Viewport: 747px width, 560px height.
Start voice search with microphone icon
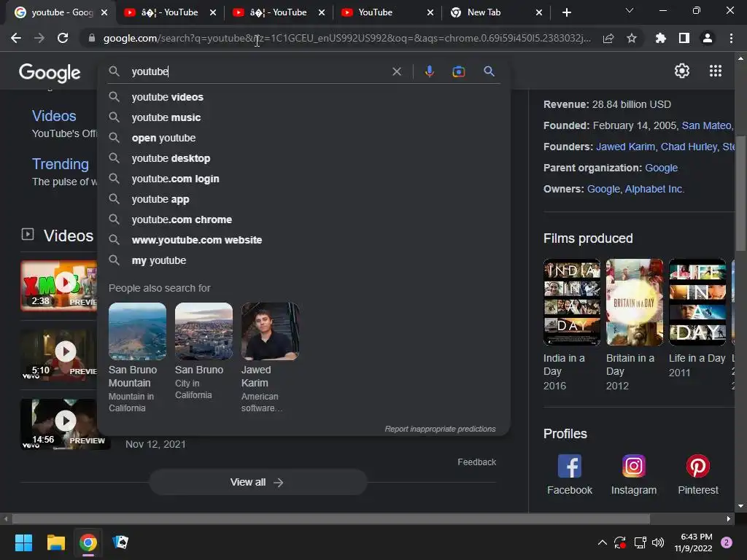click(x=429, y=71)
